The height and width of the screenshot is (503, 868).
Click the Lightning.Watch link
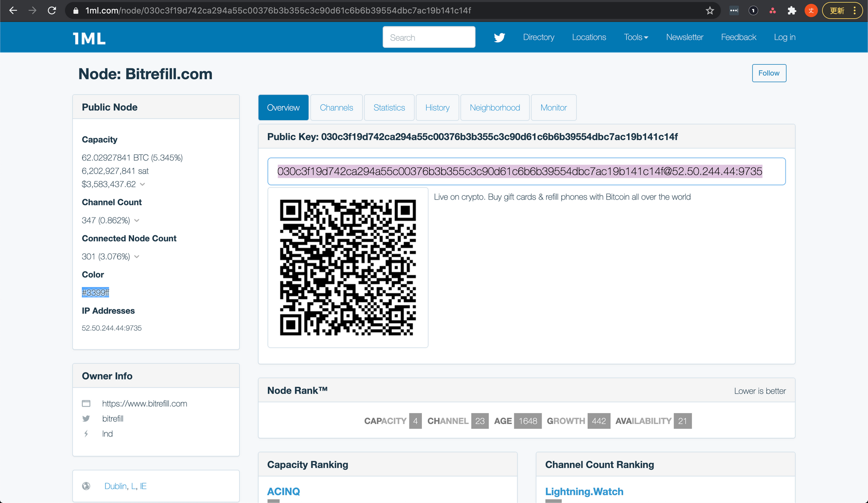coord(584,491)
